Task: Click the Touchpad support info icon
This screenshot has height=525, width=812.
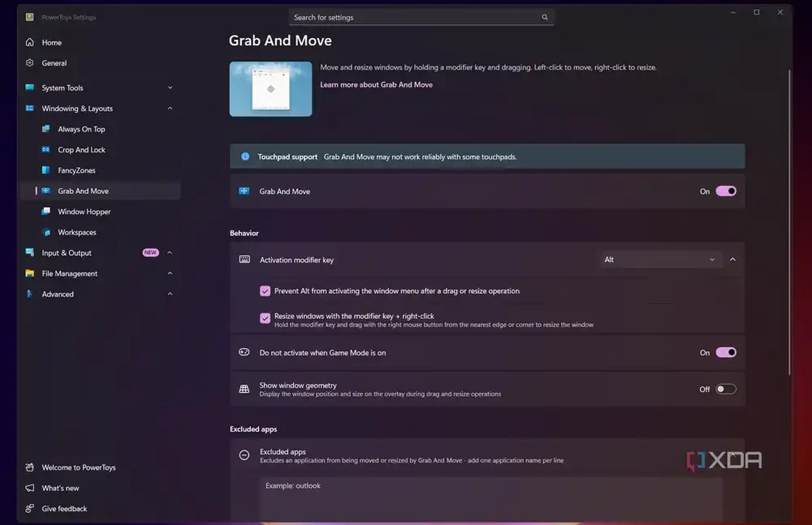Action: 246,157
